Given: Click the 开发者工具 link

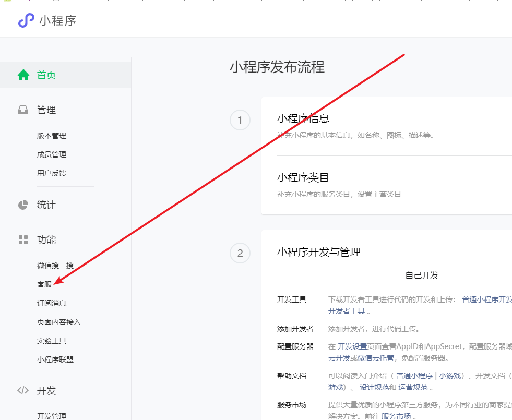Looking at the screenshot, I should (347, 311).
